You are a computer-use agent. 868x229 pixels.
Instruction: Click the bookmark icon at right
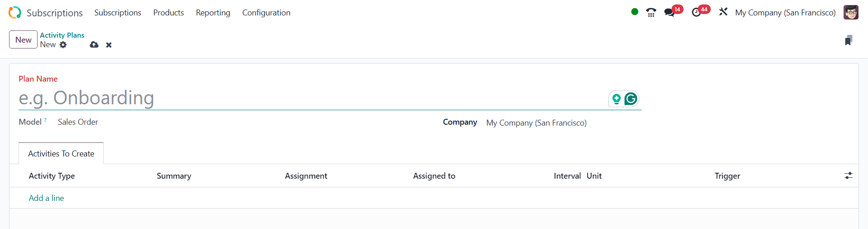point(849,40)
